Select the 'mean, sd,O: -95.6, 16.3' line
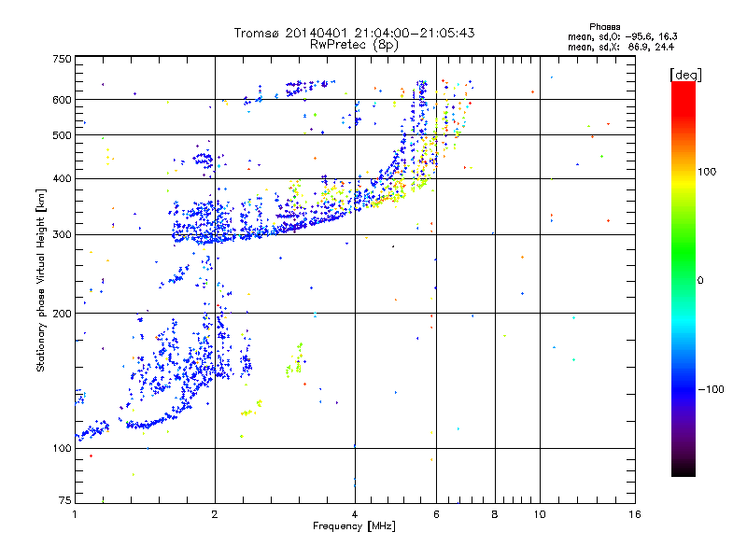This screenshot has width=747, height=560. tap(622, 36)
